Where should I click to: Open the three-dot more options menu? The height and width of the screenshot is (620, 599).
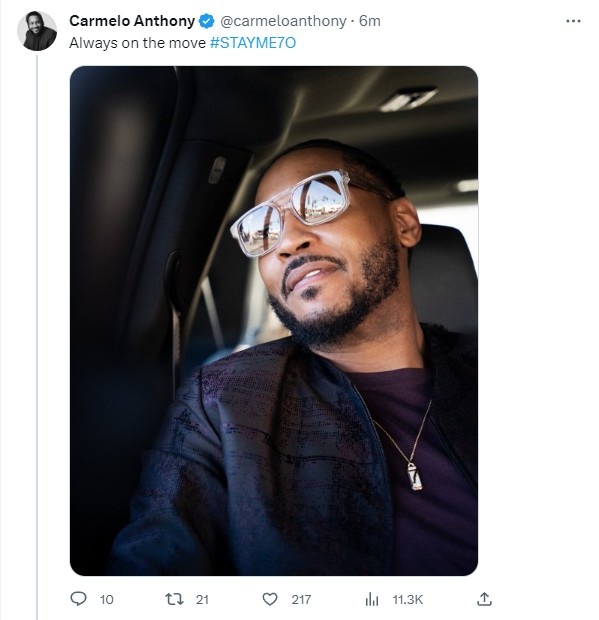(573, 21)
